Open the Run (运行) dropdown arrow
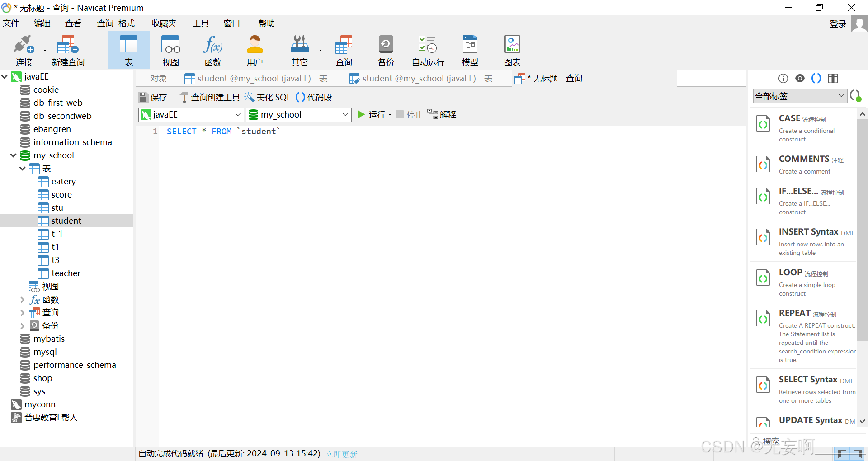The image size is (868, 461). tap(390, 115)
